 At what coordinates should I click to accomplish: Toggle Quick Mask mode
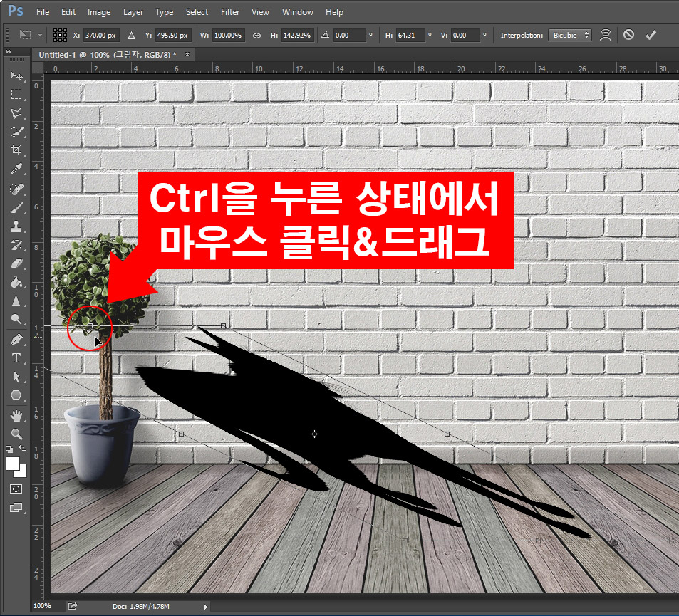[14, 489]
